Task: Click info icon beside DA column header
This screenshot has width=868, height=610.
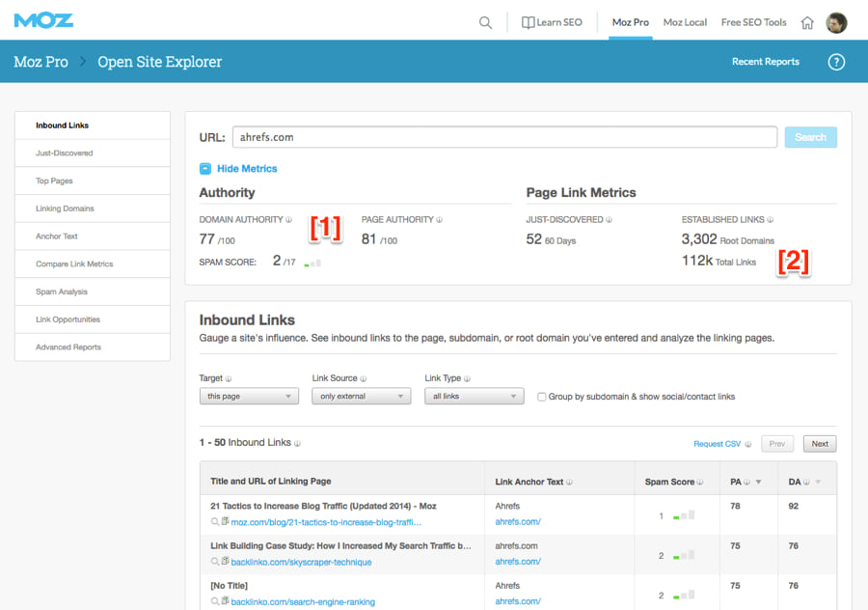Action: click(806, 482)
